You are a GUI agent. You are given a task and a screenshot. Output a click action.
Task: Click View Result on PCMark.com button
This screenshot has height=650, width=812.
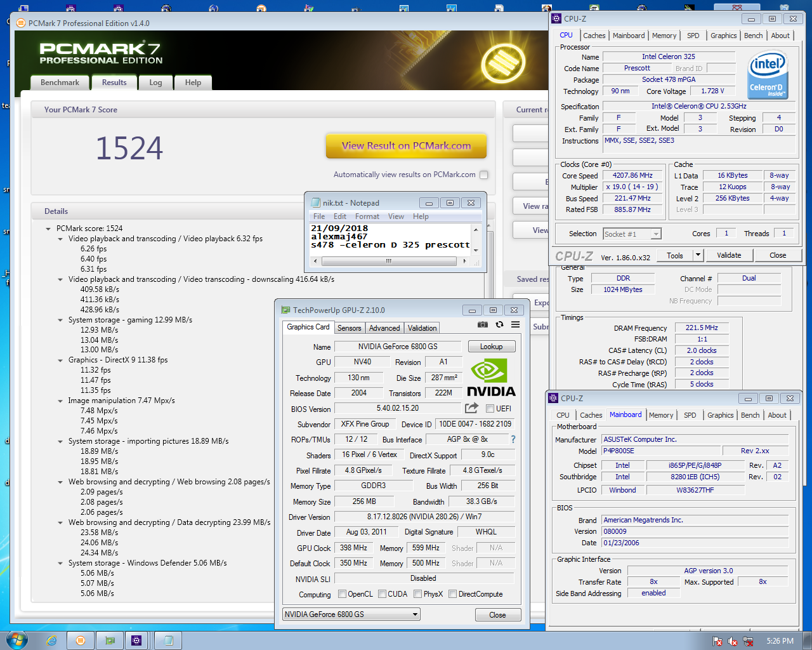coord(406,145)
